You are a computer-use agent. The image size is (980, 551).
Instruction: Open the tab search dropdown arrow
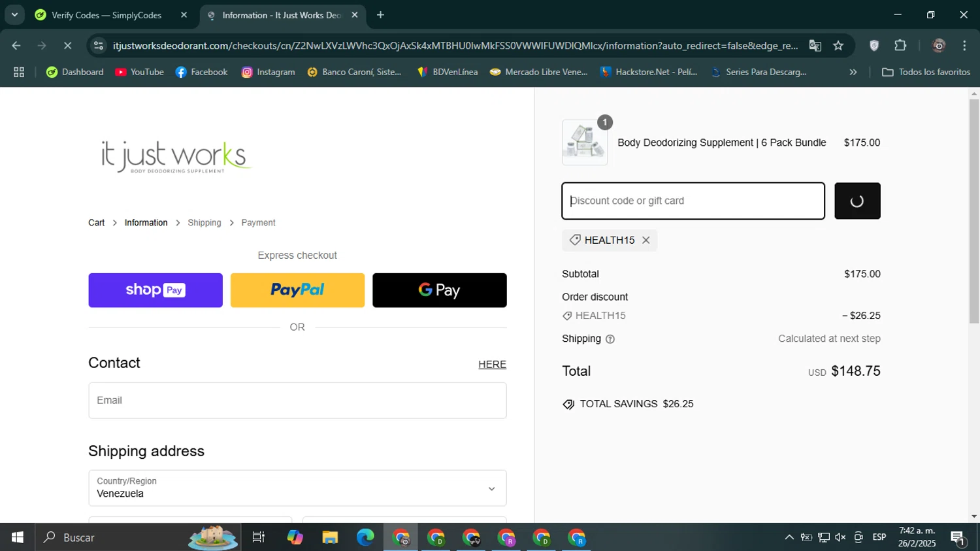[14, 14]
